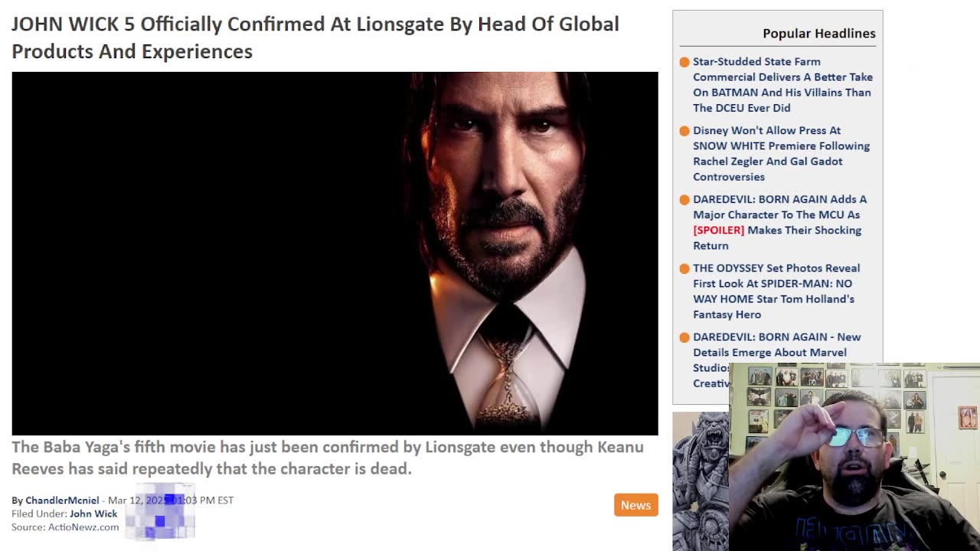Open Star-Studded State Farm Commercial headline
Viewport: 980px width, 551px height.
[x=782, y=84]
